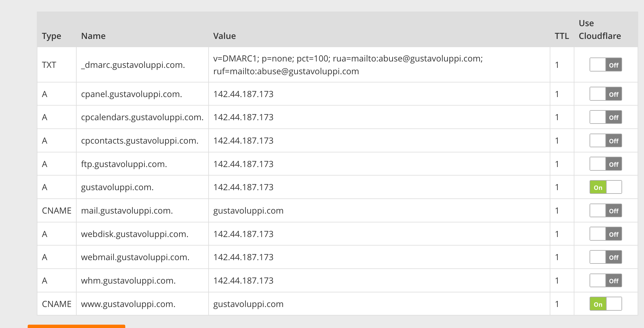644x328 pixels.
Task: Click the www.gustavoluppi.com. record name
Action: (x=128, y=304)
